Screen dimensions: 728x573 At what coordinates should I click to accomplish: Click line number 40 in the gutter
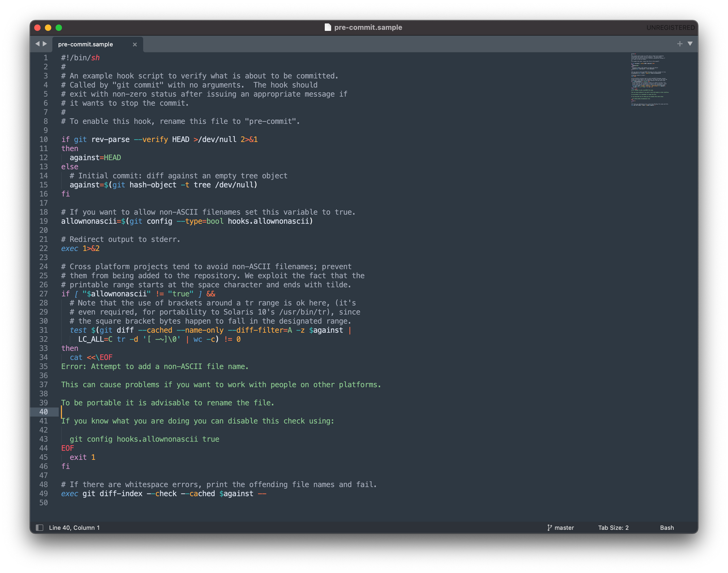(44, 412)
